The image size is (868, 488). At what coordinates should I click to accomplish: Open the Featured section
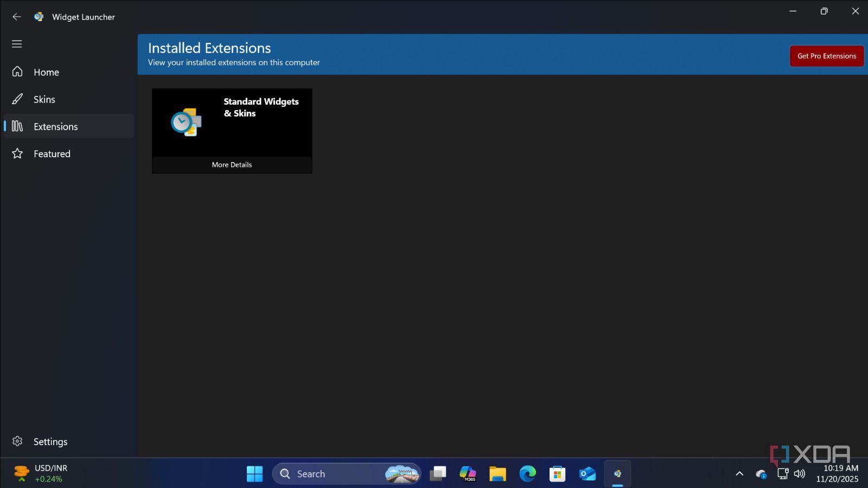coord(52,153)
